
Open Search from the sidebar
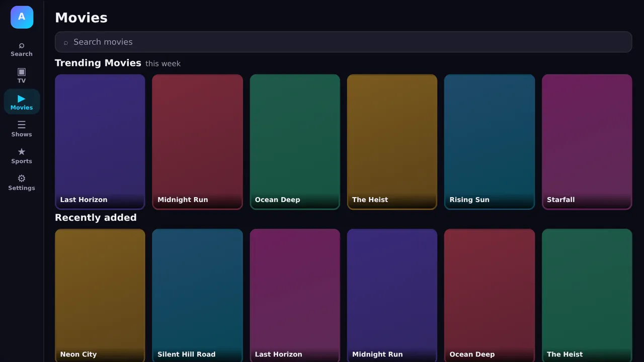(x=22, y=49)
